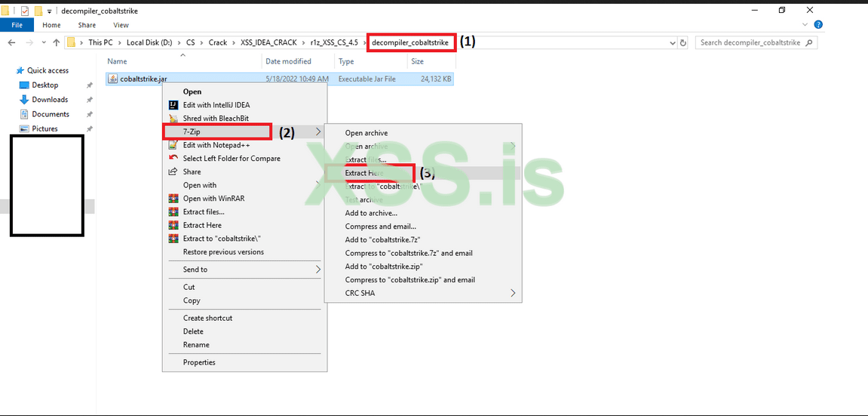Expand the ribbon chevron

point(805,25)
